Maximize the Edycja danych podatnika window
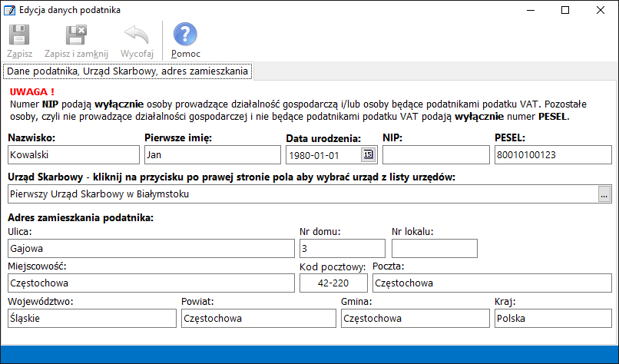The image size is (619, 364). (x=565, y=11)
